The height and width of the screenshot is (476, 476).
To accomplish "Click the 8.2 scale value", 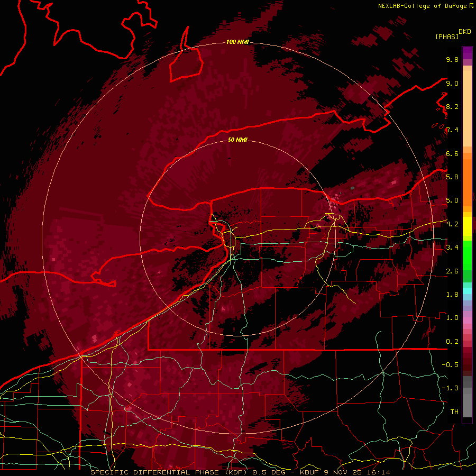I will coord(452,106).
